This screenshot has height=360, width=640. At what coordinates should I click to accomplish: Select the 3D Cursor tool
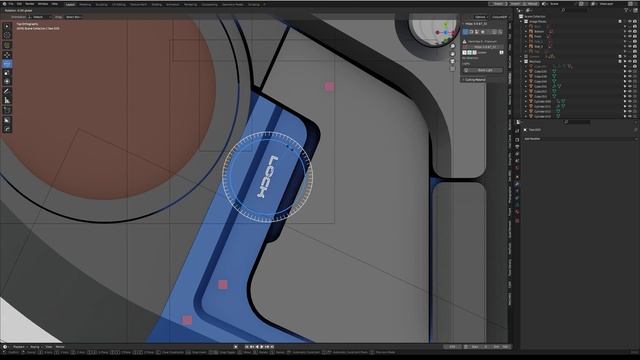pos(7,36)
